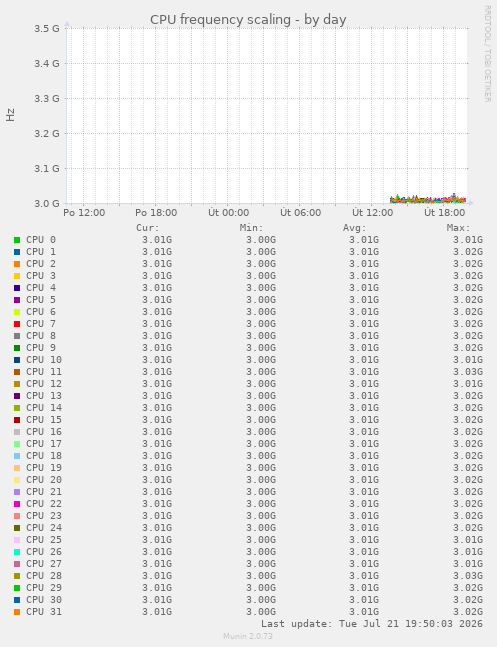Click the 'Út 06:00' x-axis label
Screen dimensions: 497x647
click(301, 213)
